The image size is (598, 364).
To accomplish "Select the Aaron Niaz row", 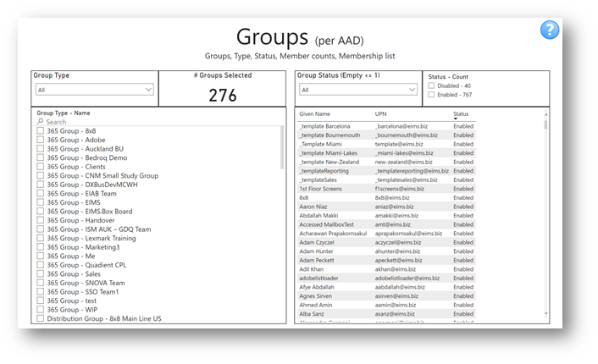I will pos(386,207).
